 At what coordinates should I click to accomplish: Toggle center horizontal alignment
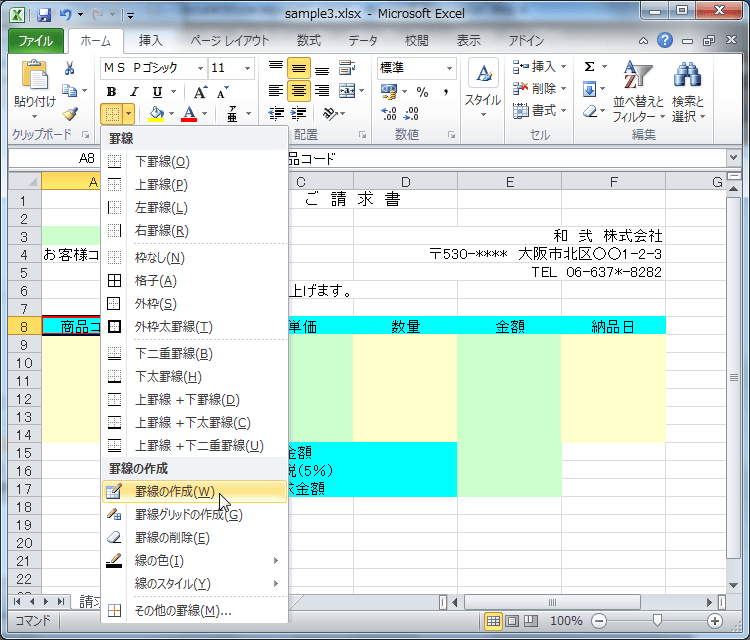point(299,90)
